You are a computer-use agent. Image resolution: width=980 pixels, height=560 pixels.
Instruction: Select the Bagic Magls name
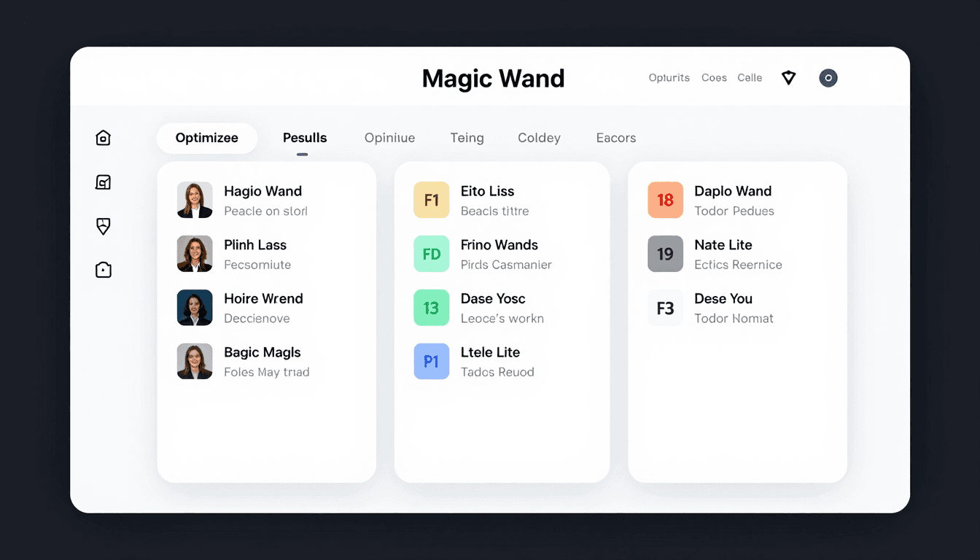point(262,352)
